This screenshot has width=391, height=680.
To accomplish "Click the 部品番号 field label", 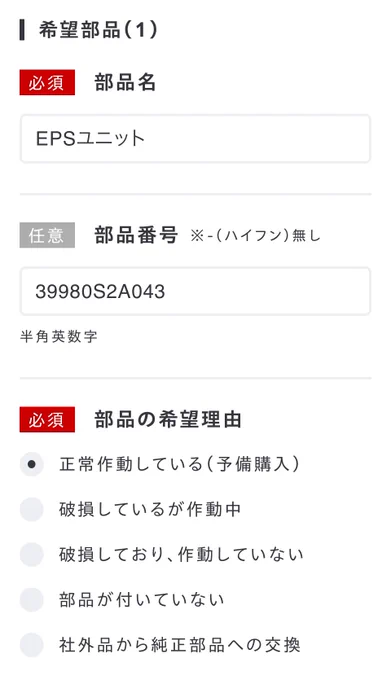I will click(x=136, y=235).
